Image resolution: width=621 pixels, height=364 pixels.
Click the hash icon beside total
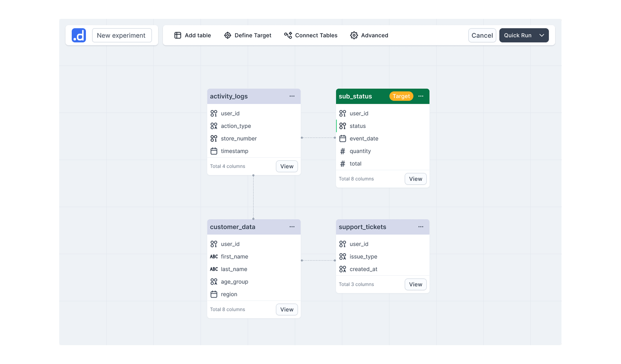[343, 164]
